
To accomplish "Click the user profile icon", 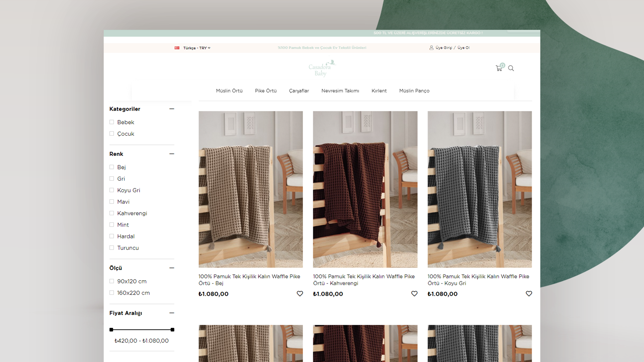I will [431, 48].
